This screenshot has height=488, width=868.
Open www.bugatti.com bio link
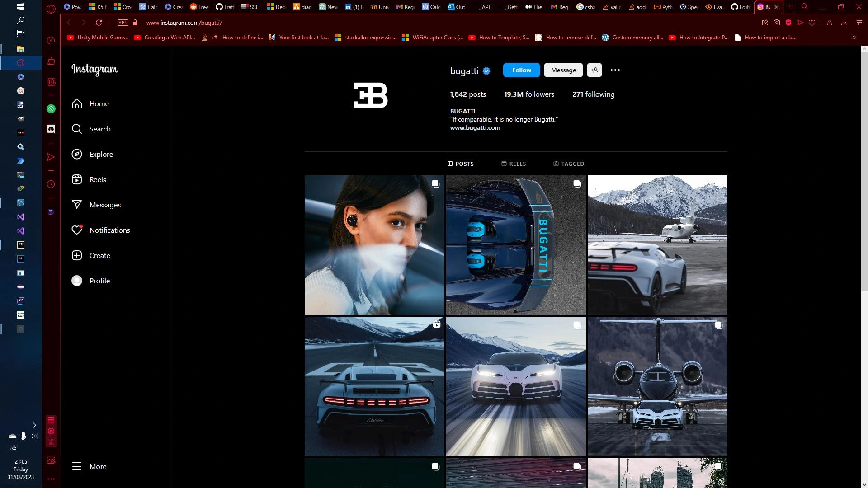click(475, 128)
